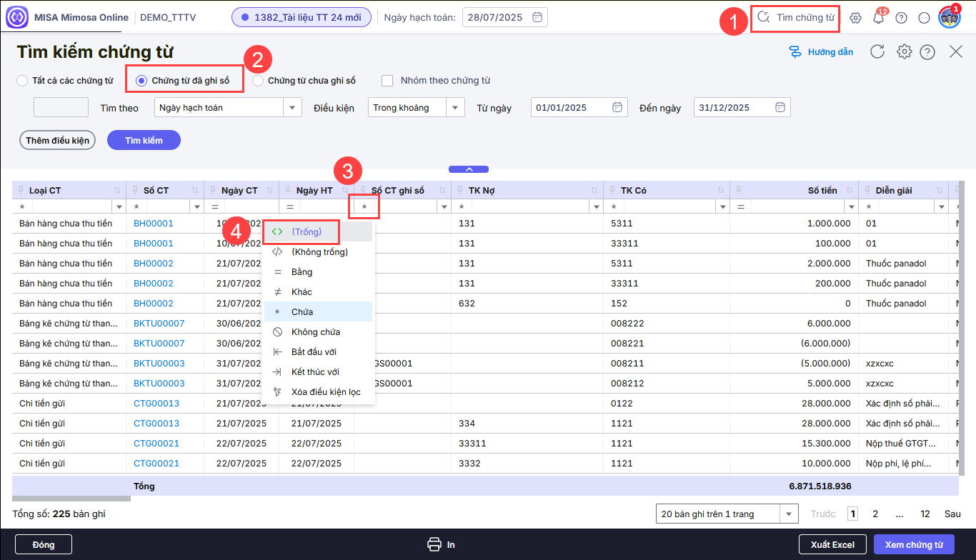Click the refresh icon beside Hướng dẫn

877,51
